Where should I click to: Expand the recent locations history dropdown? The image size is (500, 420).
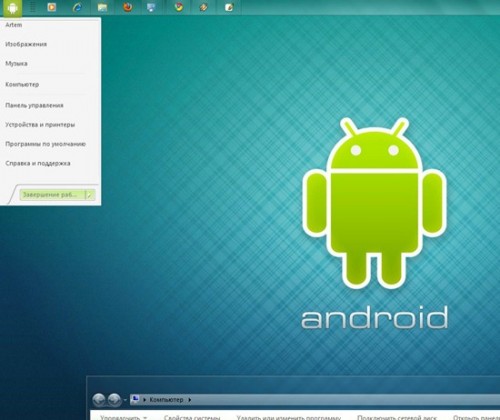tap(125, 400)
